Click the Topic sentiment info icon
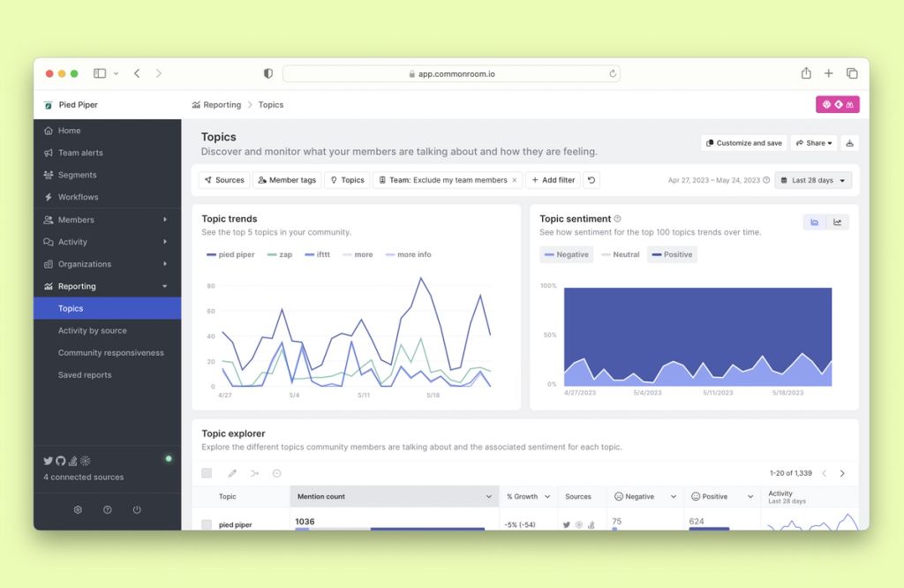Image resolution: width=904 pixels, height=588 pixels. click(617, 218)
